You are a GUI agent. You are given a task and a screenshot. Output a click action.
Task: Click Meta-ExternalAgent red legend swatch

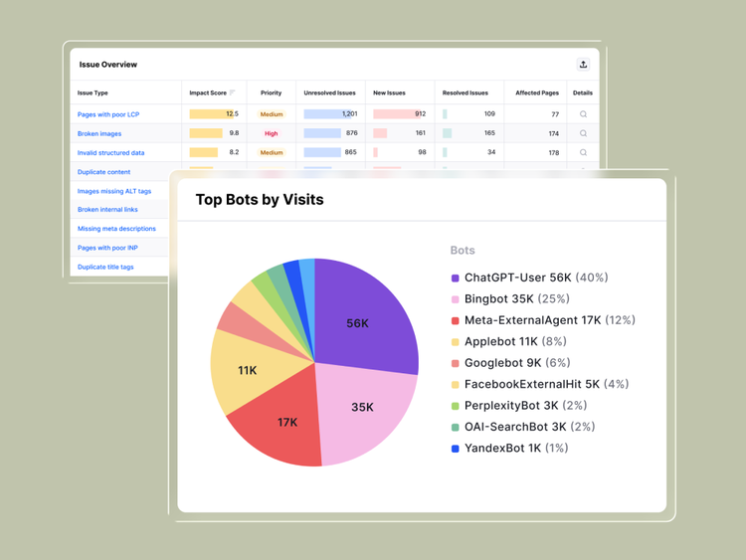[x=455, y=320]
